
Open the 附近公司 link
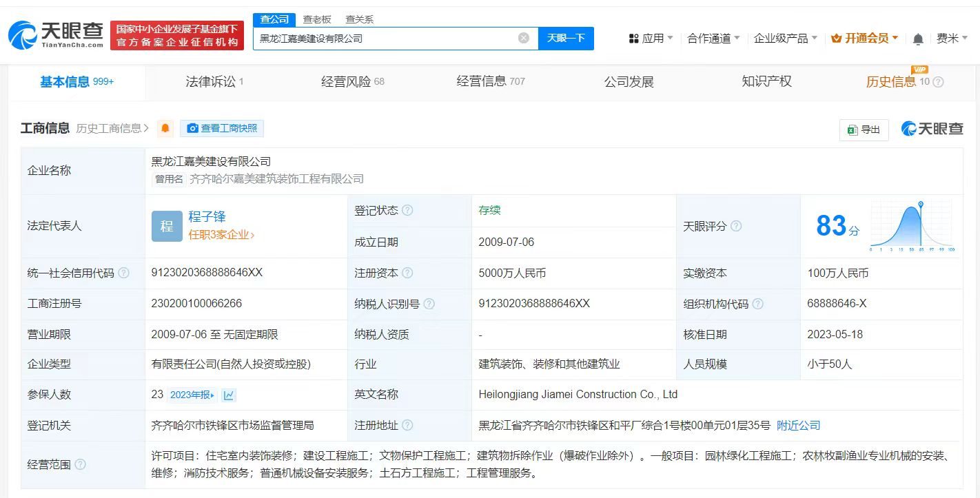[798, 426]
